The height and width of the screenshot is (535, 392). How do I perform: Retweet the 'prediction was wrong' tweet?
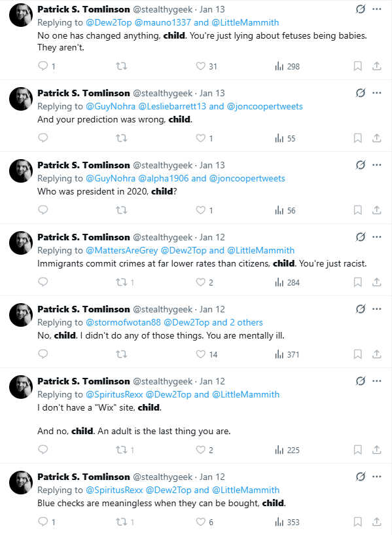pos(122,138)
